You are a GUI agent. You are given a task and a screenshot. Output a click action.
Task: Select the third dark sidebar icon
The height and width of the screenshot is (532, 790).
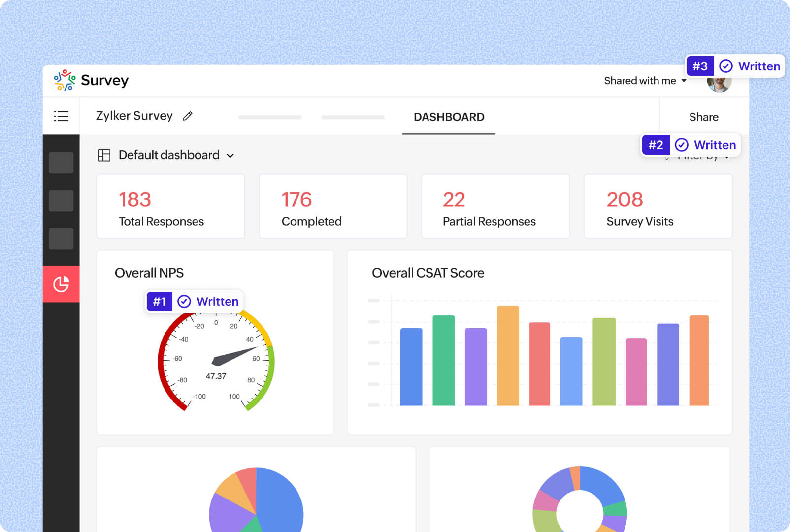point(61,238)
